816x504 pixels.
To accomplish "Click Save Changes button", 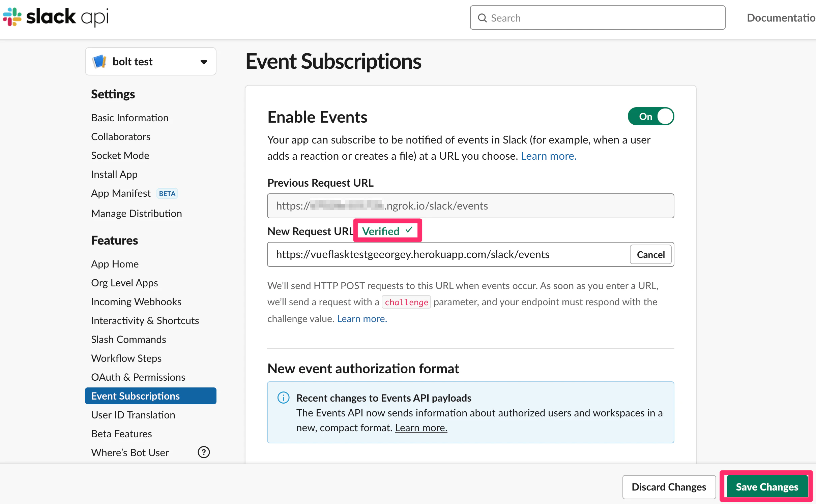I will [767, 487].
